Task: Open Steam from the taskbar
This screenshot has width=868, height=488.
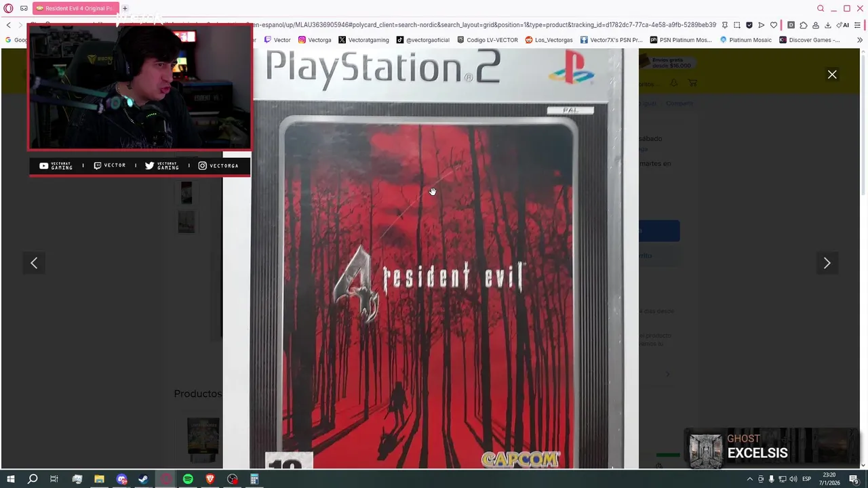Action: [x=143, y=479]
